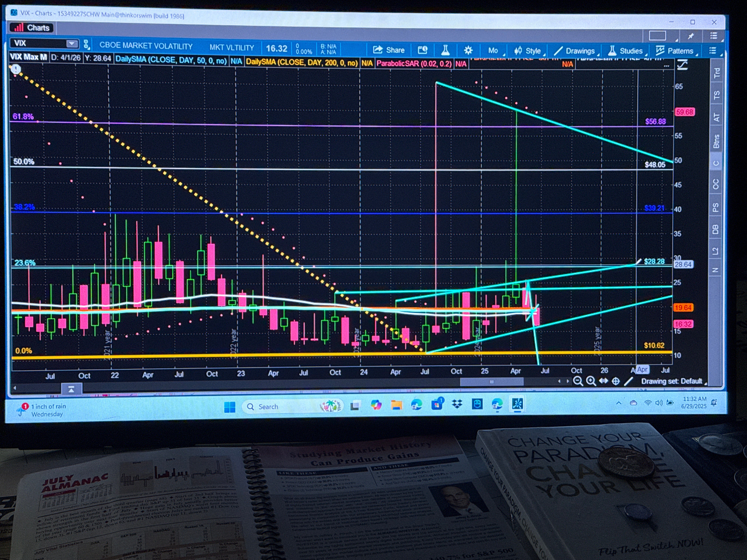This screenshot has height=560, width=747.
Task: Click the active drawing line tool icon
Action: point(628,381)
